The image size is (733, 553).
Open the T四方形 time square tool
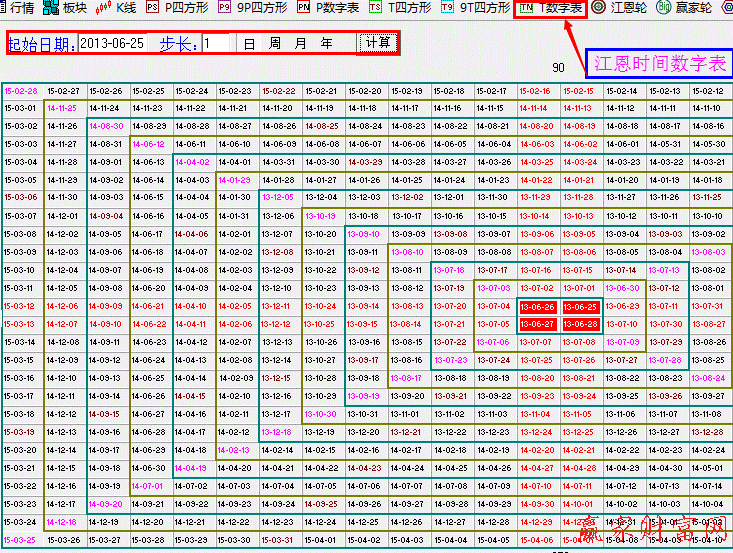tap(400, 8)
